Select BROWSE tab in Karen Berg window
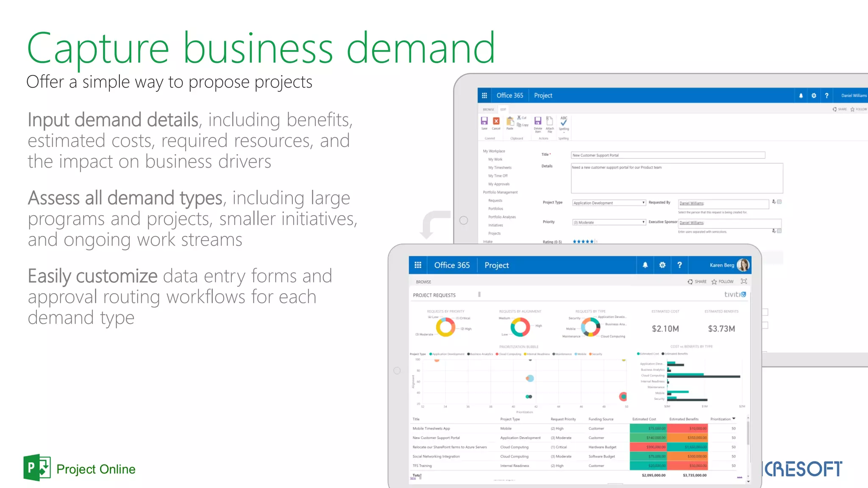This screenshot has width=868, height=488. [x=423, y=282]
